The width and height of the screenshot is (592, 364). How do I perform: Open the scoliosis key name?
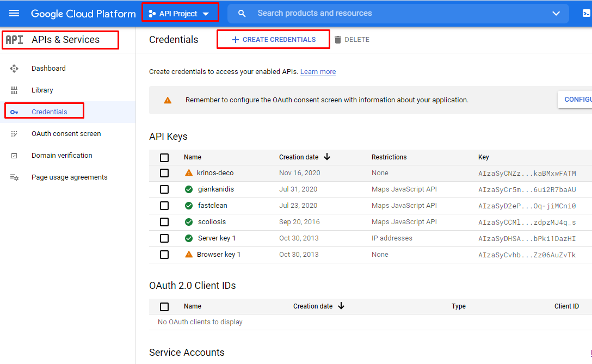212,221
